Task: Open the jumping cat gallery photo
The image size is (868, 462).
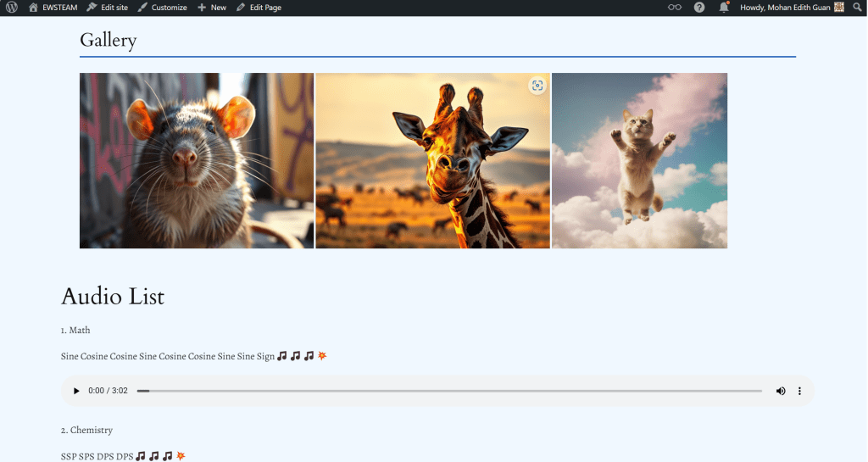Action: [639, 160]
